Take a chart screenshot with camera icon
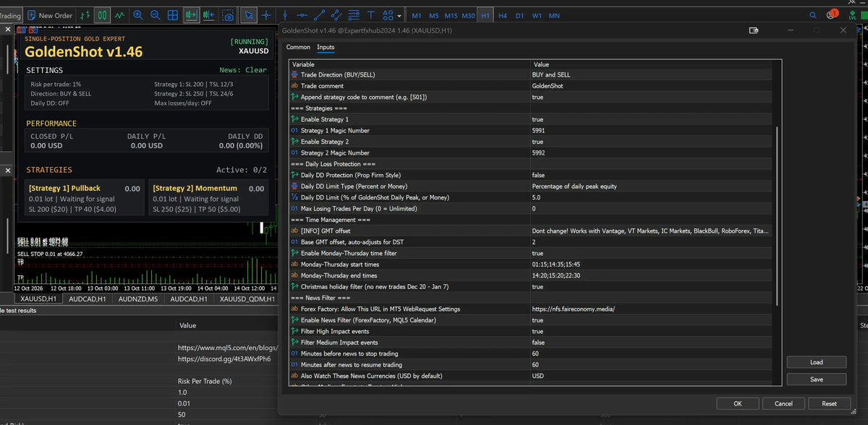The width and height of the screenshot is (868, 425). tap(228, 14)
